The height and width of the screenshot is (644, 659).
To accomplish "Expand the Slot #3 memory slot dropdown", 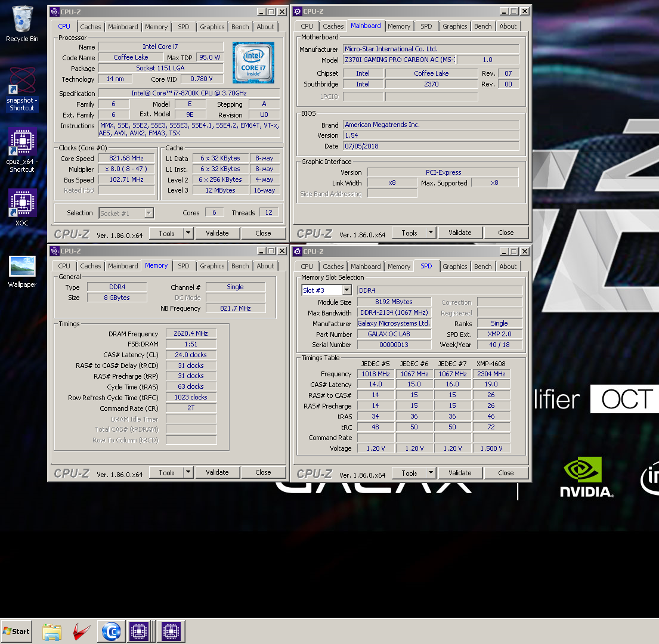I will [x=346, y=290].
